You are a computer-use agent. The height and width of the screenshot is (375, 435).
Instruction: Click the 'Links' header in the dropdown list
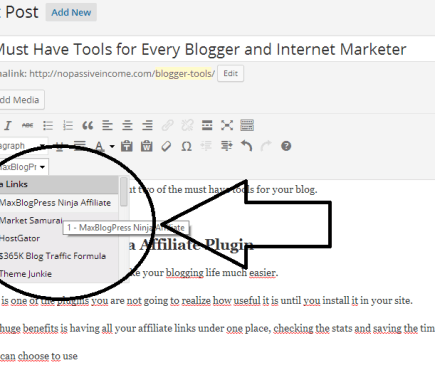(59, 184)
